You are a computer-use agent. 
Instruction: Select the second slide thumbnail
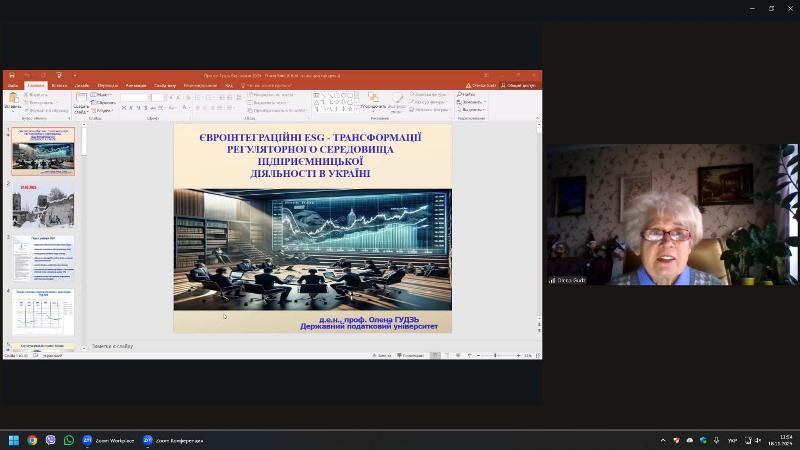tap(43, 205)
